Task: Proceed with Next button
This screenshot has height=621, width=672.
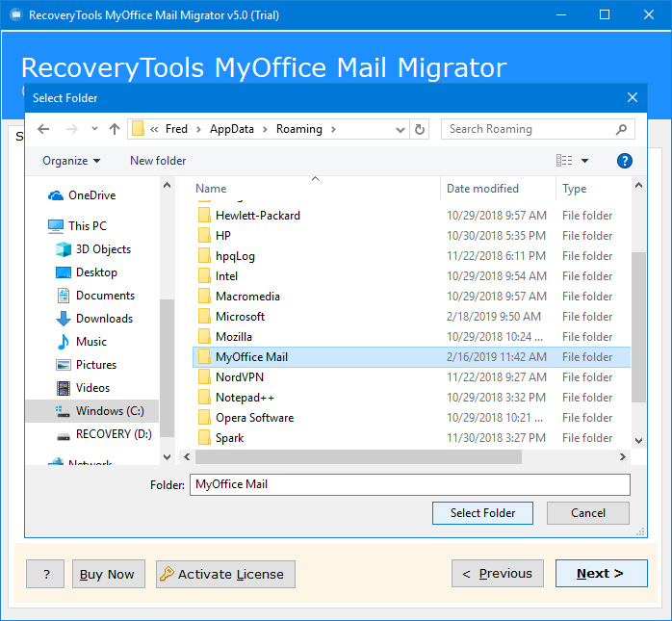Action: click(602, 574)
